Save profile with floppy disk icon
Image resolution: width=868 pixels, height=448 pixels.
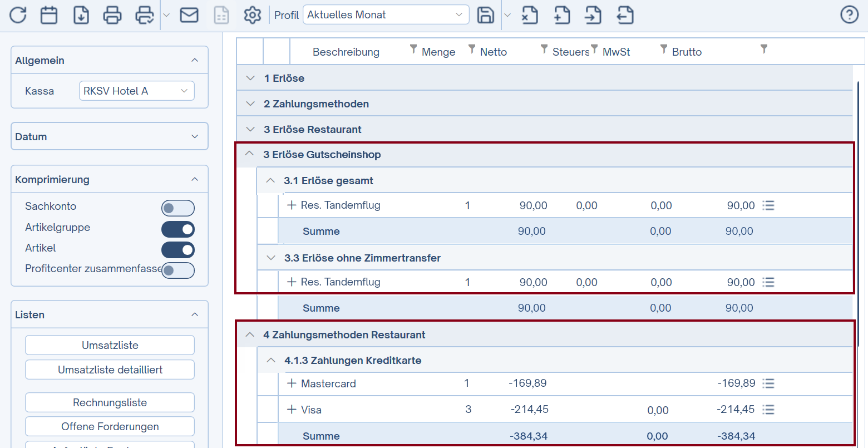tap(486, 15)
